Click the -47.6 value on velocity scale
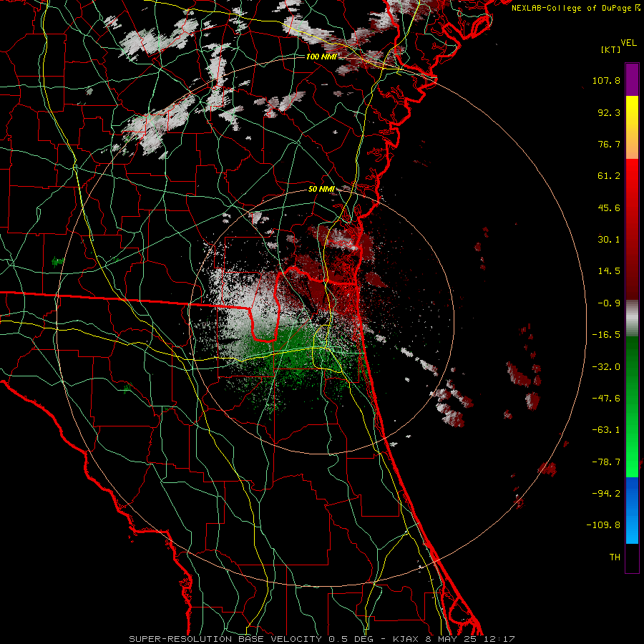This screenshot has height=644, width=644. point(606,399)
